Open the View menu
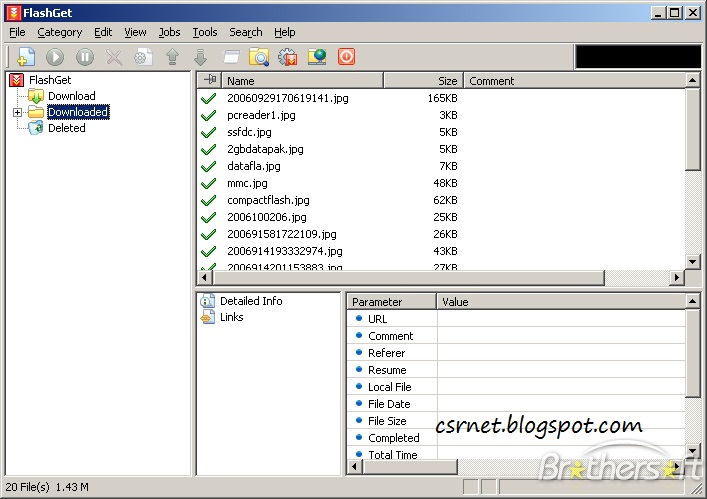Image resolution: width=707 pixels, height=499 pixels. coord(135,32)
